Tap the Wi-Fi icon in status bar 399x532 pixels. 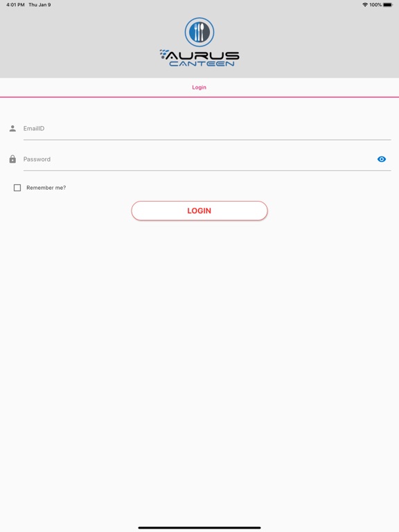pos(365,5)
